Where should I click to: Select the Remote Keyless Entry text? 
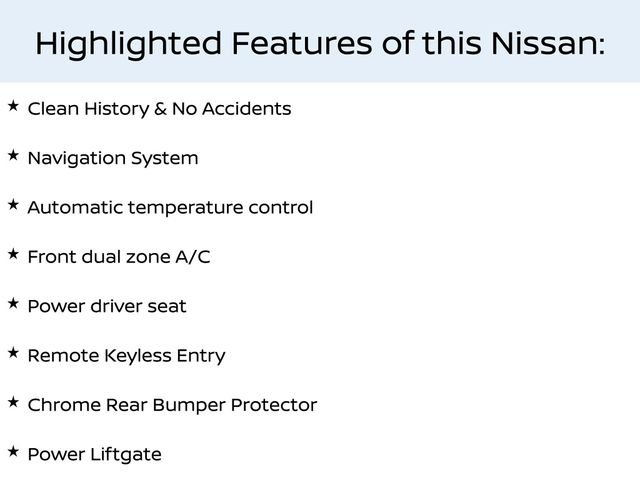point(126,356)
